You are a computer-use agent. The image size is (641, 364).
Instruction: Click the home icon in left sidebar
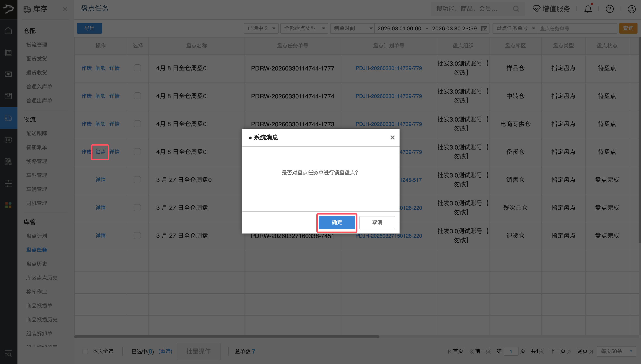click(x=9, y=31)
